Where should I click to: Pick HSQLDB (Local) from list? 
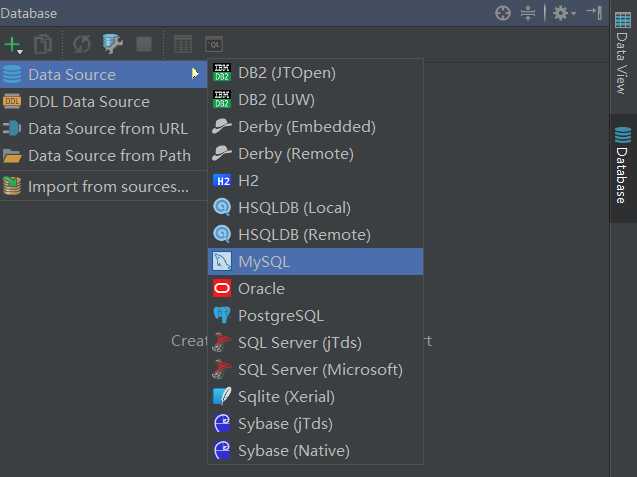(x=315, y=208)
